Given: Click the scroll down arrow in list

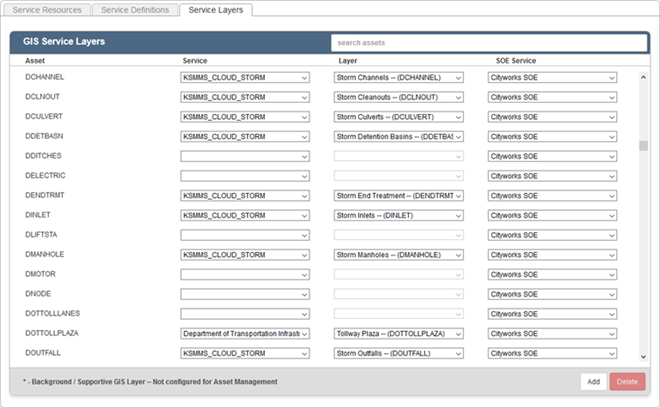Looking at the screenshot, I should pyautogui.click(x=644, y=356).
